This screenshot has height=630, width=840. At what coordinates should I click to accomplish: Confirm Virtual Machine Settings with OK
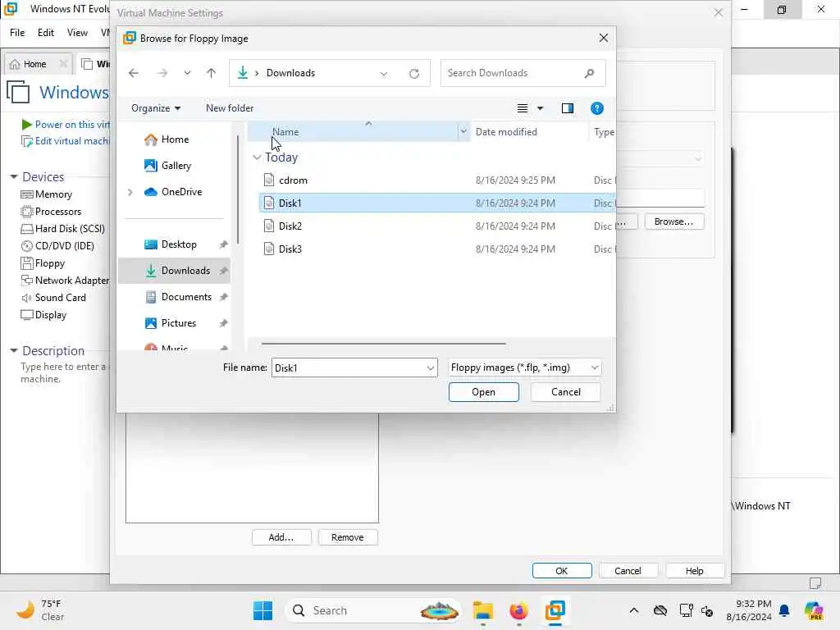pos(562,571)
